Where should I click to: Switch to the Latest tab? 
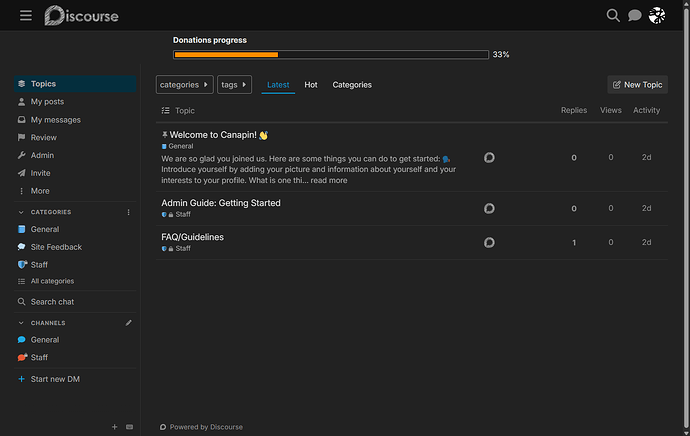pos(278,84)
